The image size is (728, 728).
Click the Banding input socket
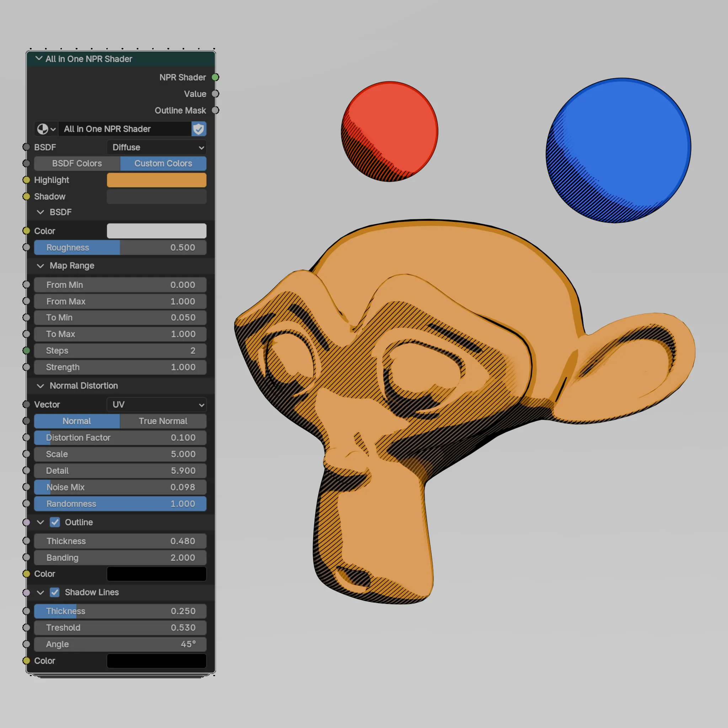(26, 558)
